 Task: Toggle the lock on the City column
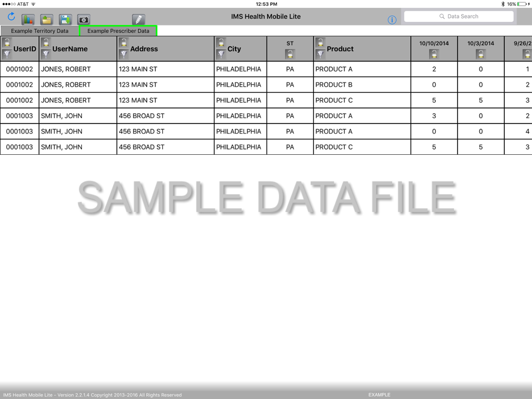pyautogui.click(x=221, y=43)
